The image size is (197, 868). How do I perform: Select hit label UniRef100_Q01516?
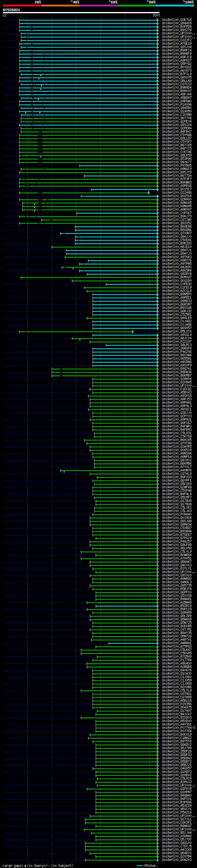tap(177, 196)
